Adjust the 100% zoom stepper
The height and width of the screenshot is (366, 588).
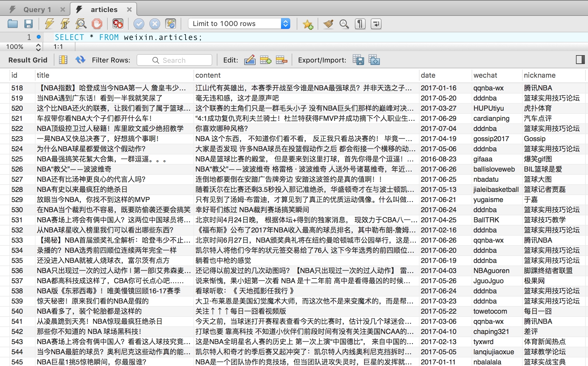[38, 47]
